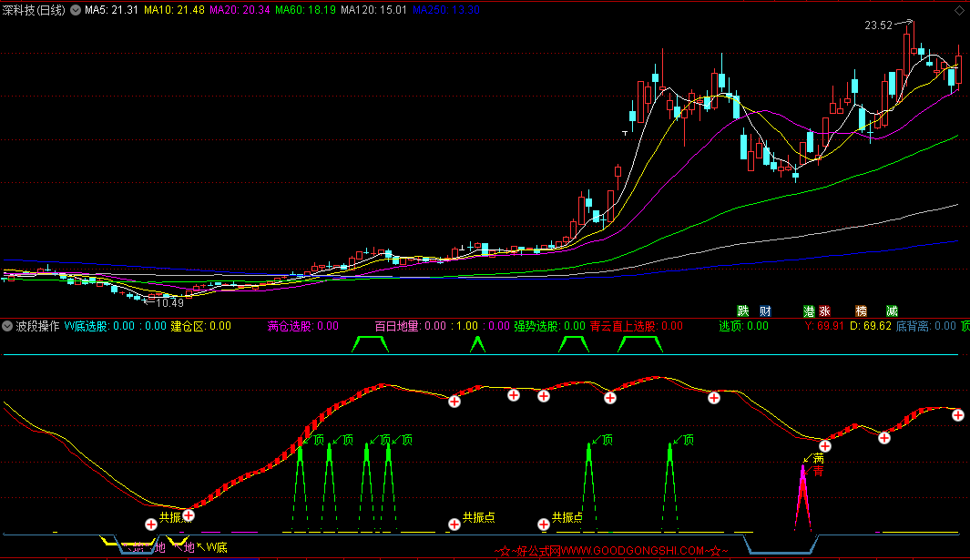970x560 pixels.
Task: Select the 逃顶: 0.00 indicator value
Action: tap(743, 326)
